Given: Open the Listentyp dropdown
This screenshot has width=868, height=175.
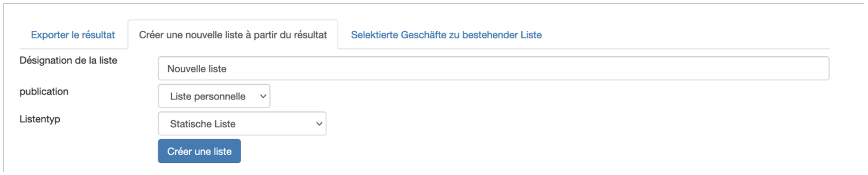Looking at the screenshot, I should (x=242, y=123).
